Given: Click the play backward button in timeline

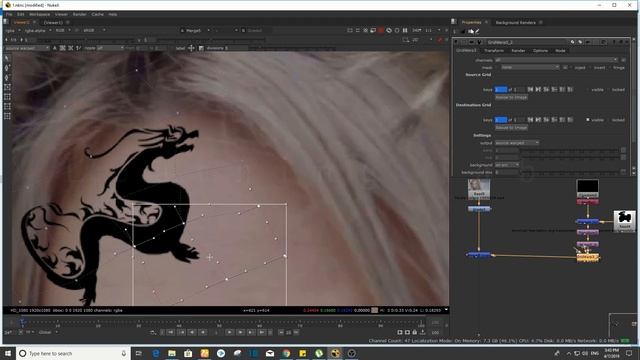Looking at the screenshot, I should tap(203, 333).
